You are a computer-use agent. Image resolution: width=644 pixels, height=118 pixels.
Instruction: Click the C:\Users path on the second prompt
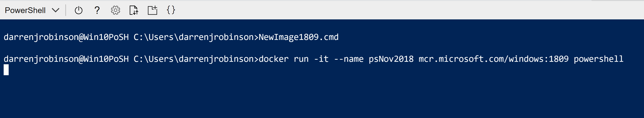153,59
